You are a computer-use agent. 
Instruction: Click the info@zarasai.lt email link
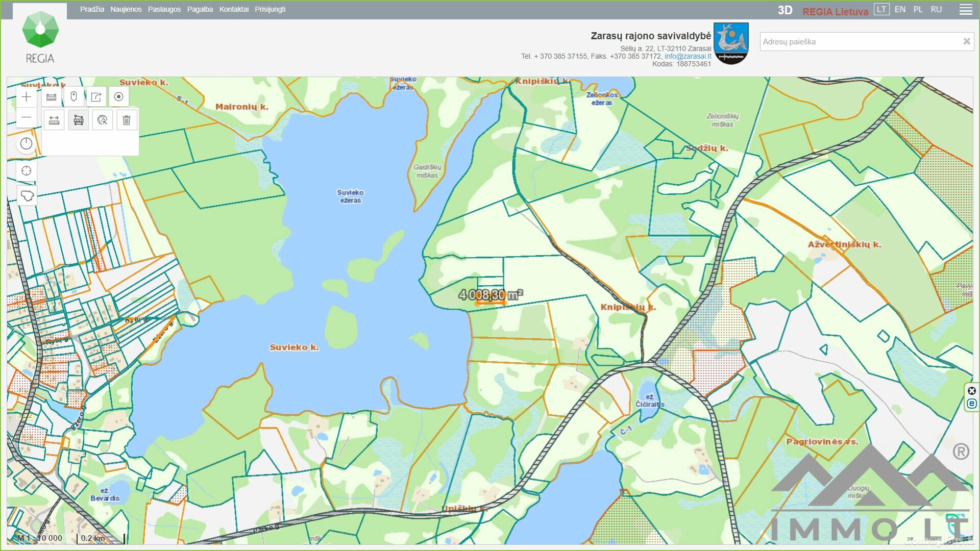[688, 56]
